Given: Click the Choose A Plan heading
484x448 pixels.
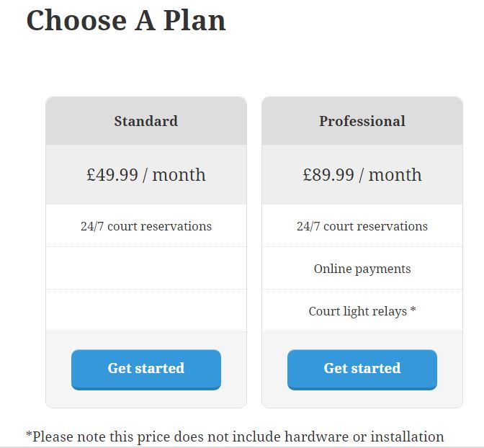Looking at the screenshot, I should pyautogui.click(x=126, y=20).
